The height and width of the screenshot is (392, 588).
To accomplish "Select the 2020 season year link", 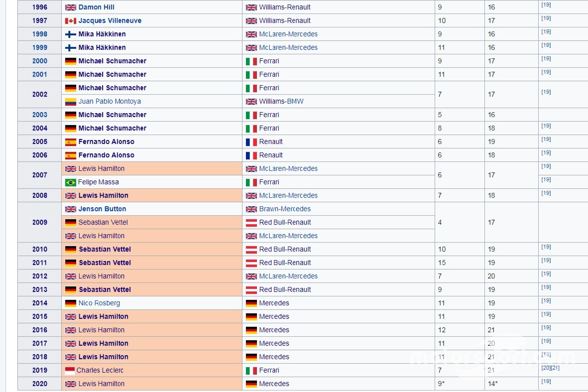I will coord(40,384).
